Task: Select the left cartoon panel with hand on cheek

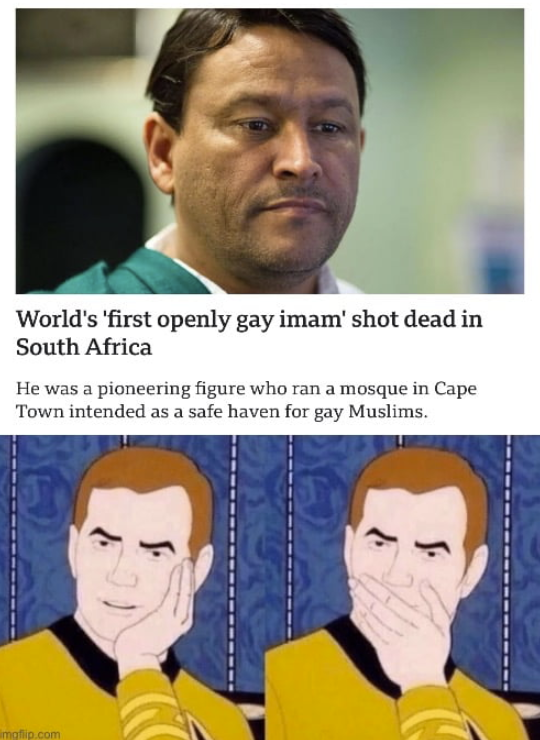Action: [133, 587]
